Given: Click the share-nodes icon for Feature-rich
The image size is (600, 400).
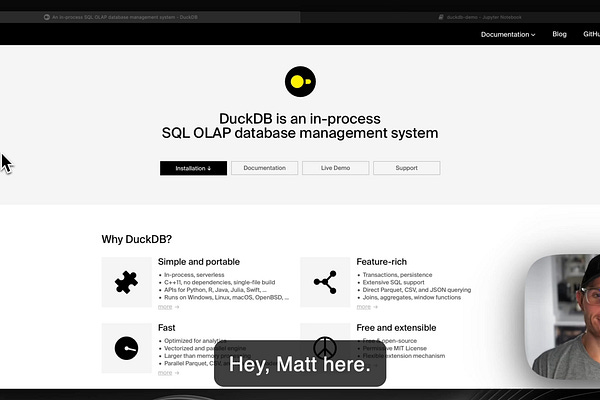Looking at the screenshot, I should (x=325, y=282).
